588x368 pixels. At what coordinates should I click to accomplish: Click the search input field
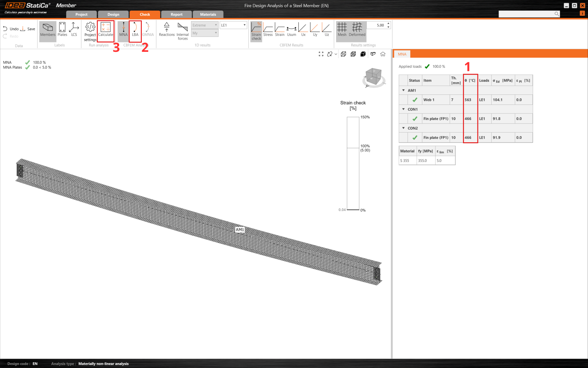pyautogui.click(x=526, y=14)
